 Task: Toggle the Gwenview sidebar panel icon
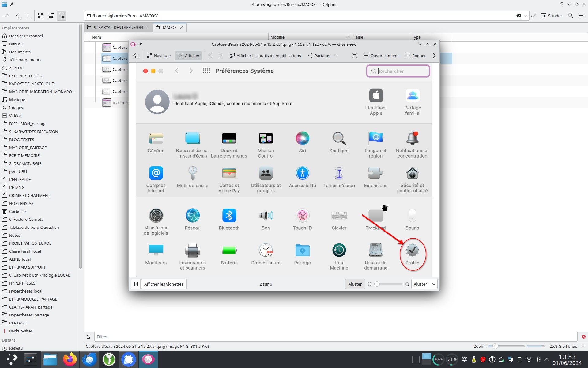(135, 284)
